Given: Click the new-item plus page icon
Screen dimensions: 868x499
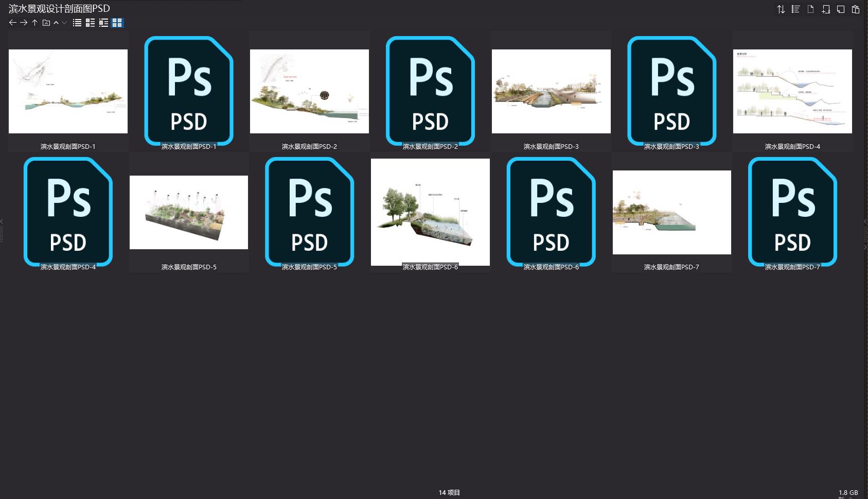Looking at the screenshot, I should (825, 9).
